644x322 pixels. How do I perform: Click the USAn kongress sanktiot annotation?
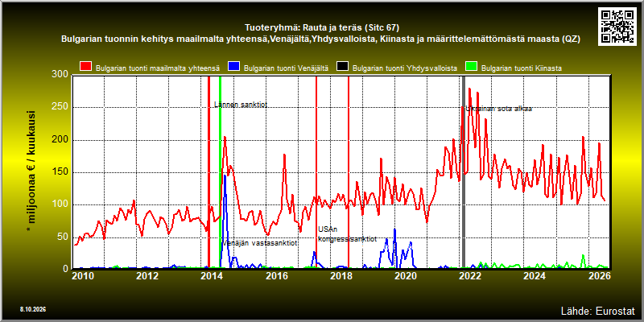click(348, 234)
